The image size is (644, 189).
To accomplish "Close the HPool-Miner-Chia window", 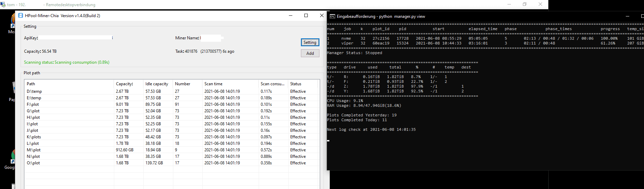I will (x=321, y=15).
